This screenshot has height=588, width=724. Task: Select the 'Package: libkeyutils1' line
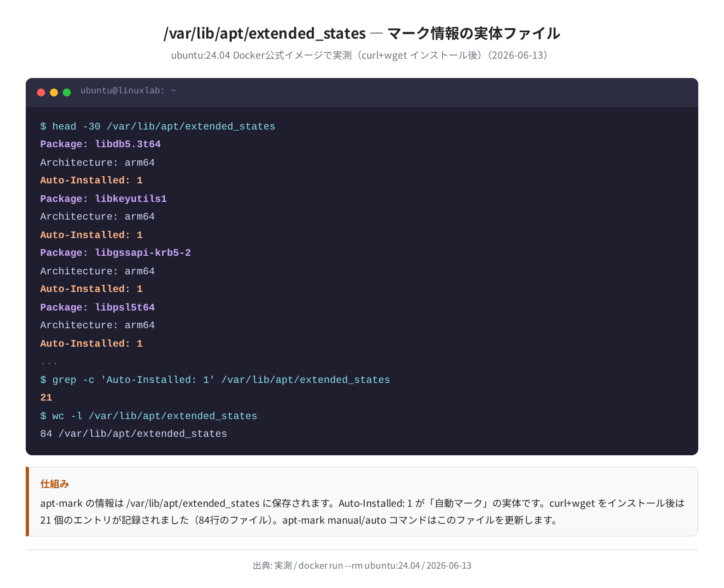(x=103, y=199)
